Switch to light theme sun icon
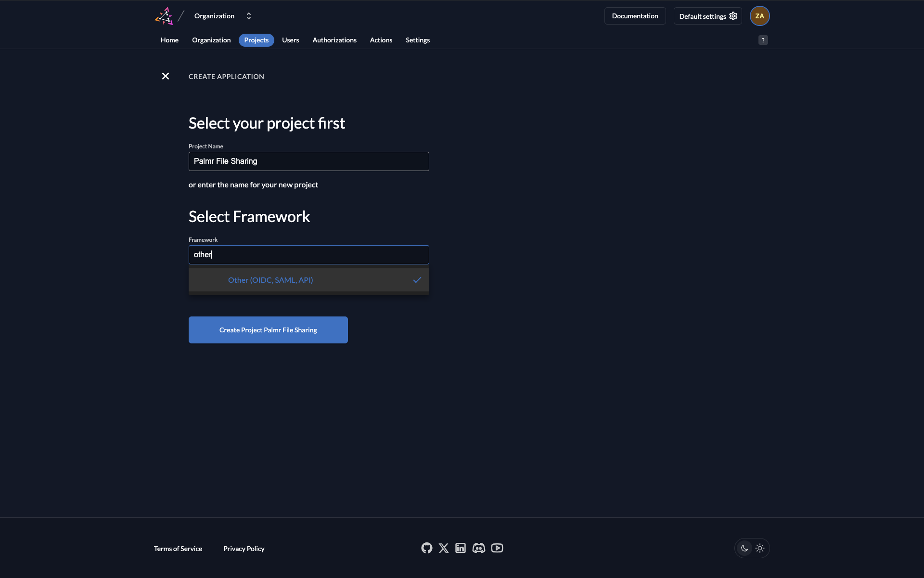 [x=760, y=548]
